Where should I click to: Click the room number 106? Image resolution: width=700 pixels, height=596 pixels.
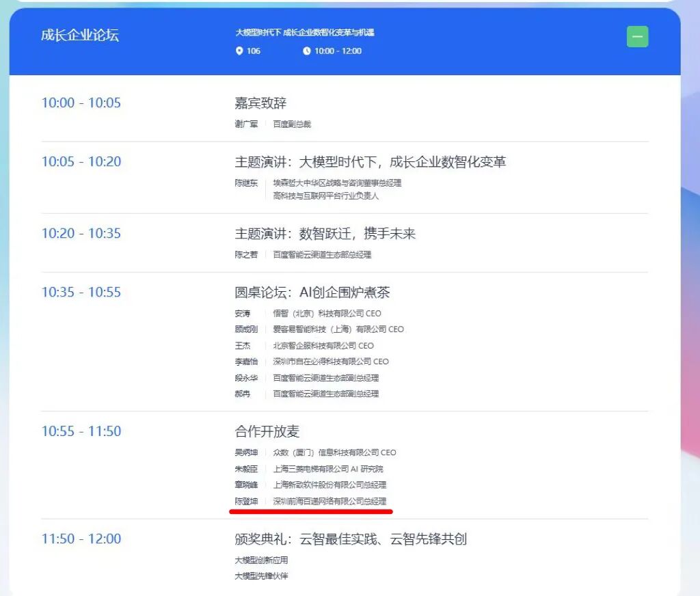254,51
